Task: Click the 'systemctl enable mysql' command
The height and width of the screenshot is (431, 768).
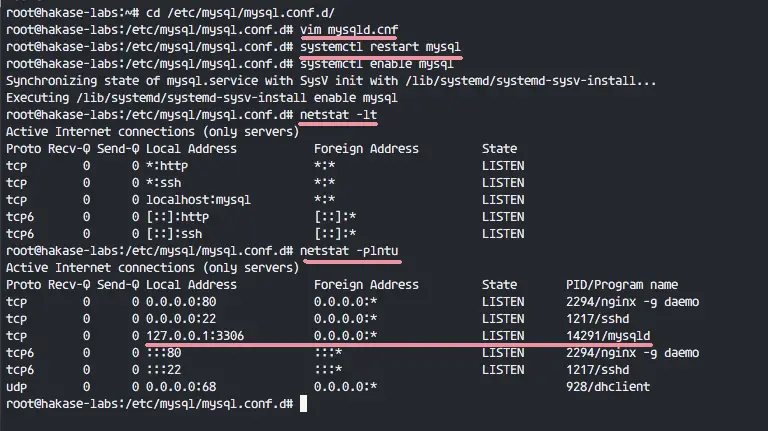Action: pos(377,64)
